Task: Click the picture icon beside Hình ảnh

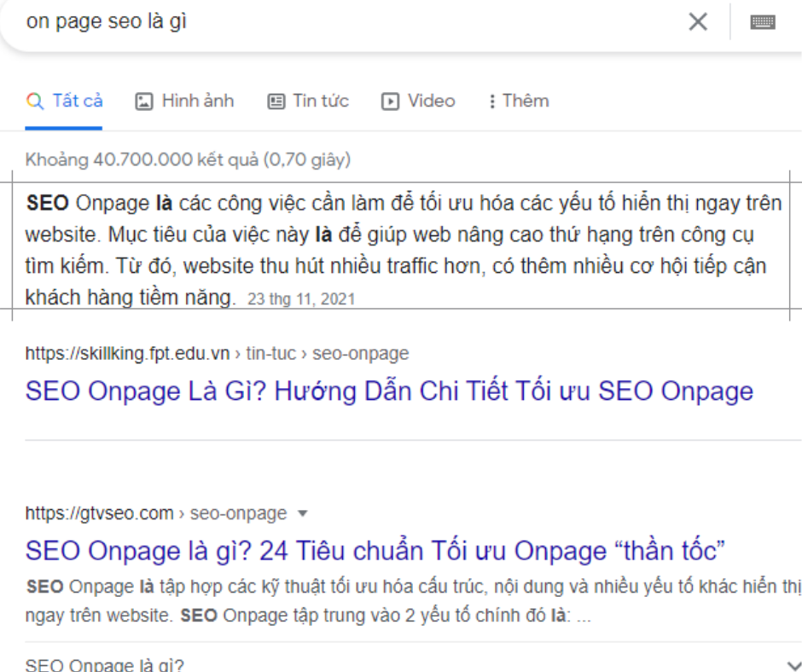Action: point(144,101)
